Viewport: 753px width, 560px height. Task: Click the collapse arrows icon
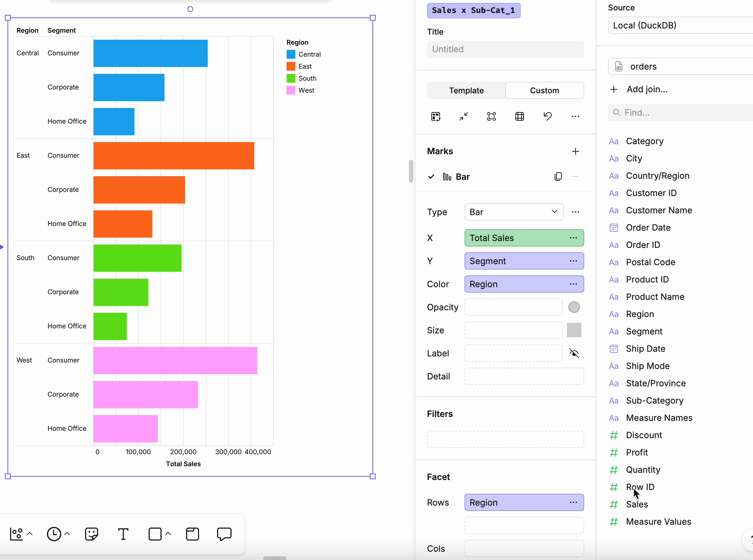click(464, 116)
